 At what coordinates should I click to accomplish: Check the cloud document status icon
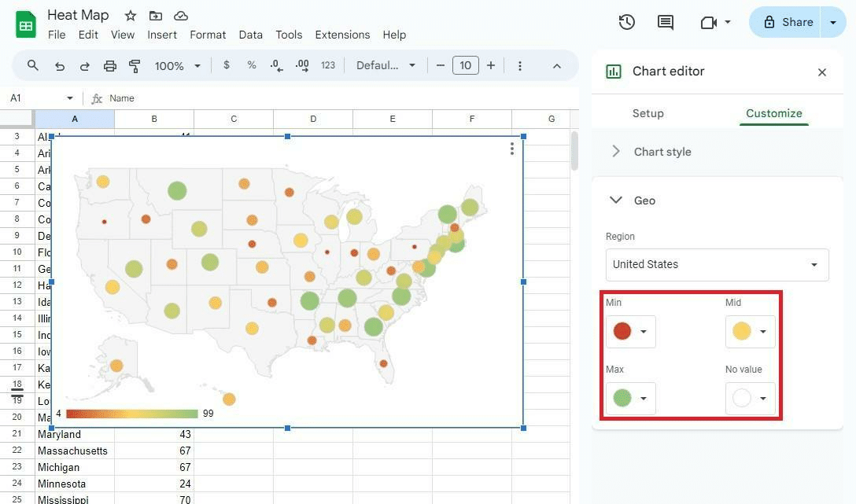pos(181,16)
